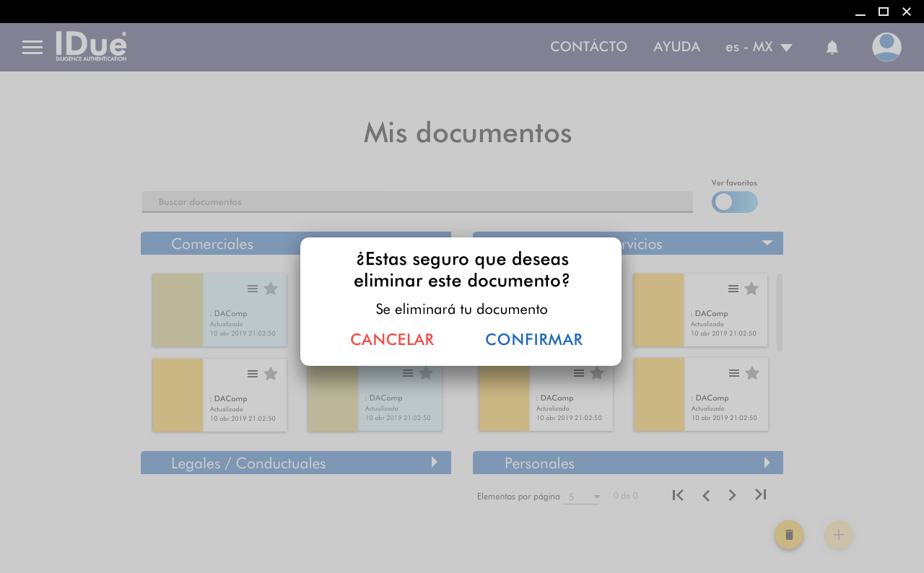Click the Buscar documentos search field
Image resolution: width=924 pixels, height=573 pixels.
pos(417,202)
